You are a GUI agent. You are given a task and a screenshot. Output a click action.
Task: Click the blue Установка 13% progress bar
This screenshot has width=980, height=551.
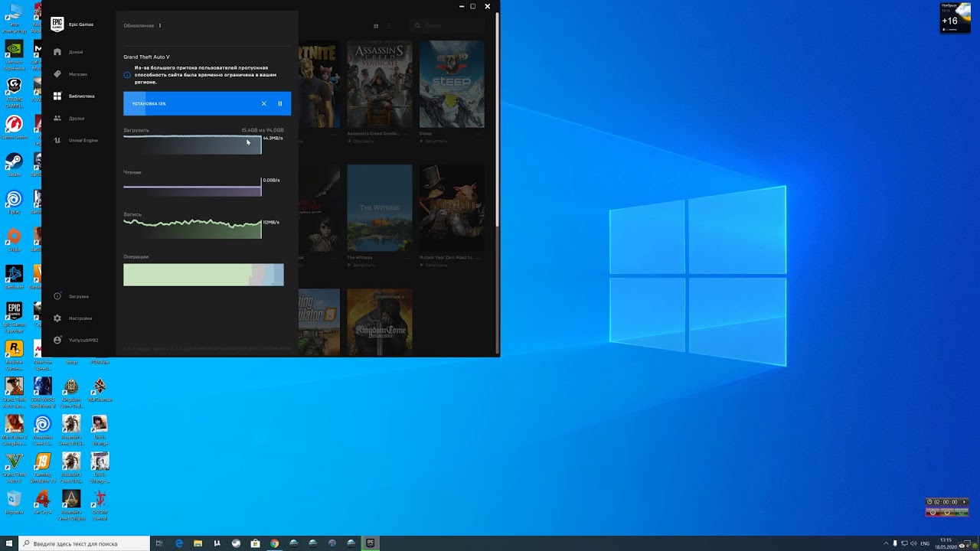[207, 103]
